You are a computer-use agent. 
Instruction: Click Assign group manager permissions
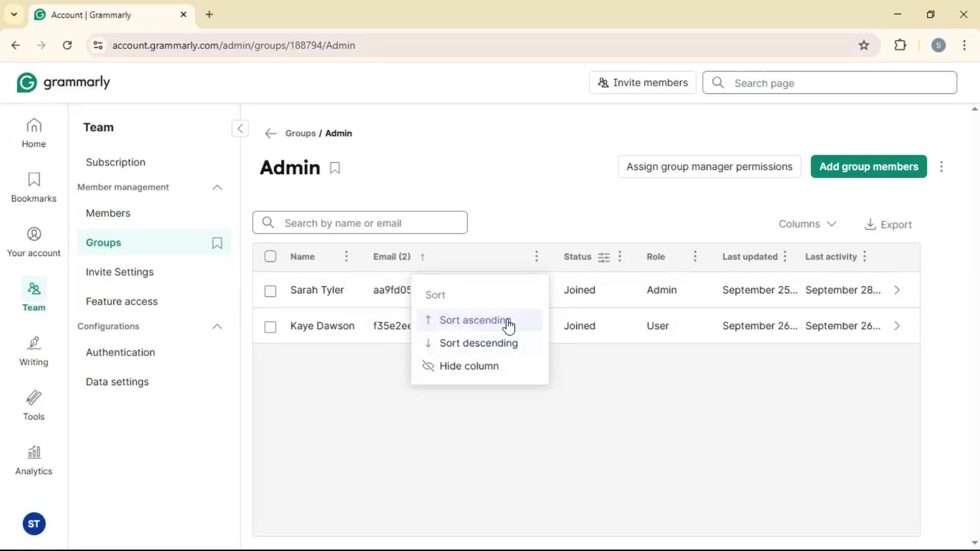coord(709,167)
